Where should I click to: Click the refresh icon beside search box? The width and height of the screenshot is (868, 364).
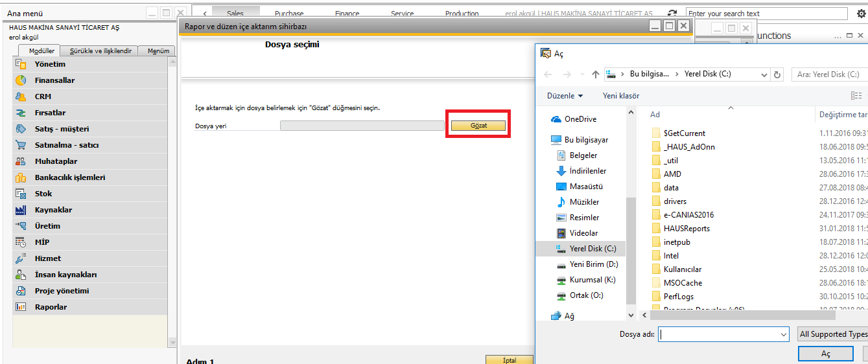[x=672, y=14]
